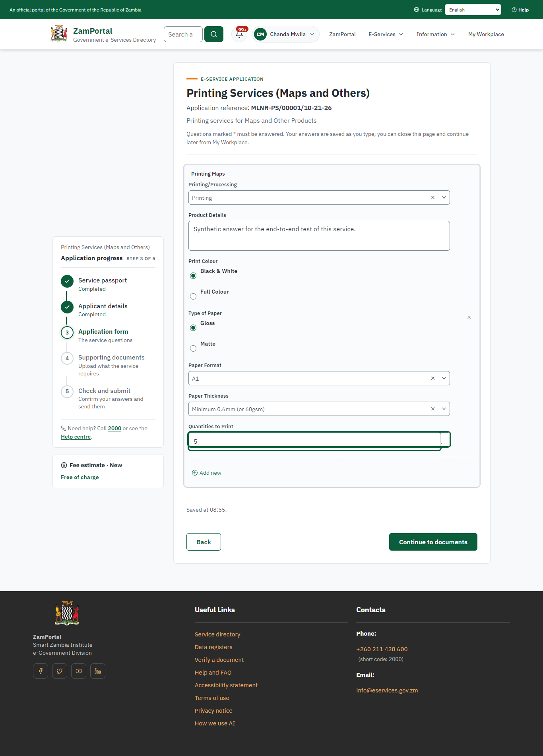This screenshot has height=756, width=543.
Task: Expand the Paper Format dropdown
Action: click(444, 378)
